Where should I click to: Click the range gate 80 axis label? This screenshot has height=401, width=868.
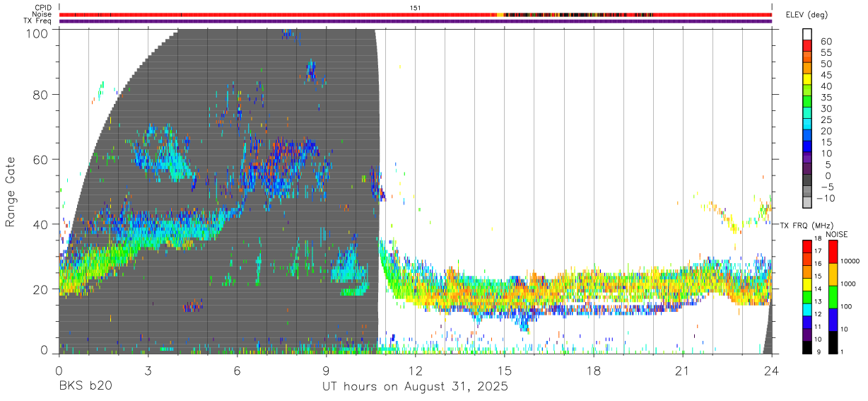(41, 95)
